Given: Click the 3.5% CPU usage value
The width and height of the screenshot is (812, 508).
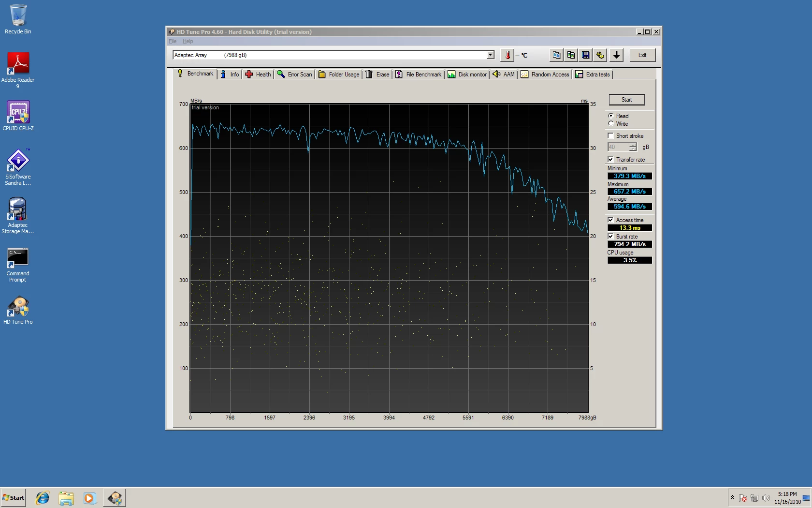Looking at the screenshot, I should click(x=630, y=260).
